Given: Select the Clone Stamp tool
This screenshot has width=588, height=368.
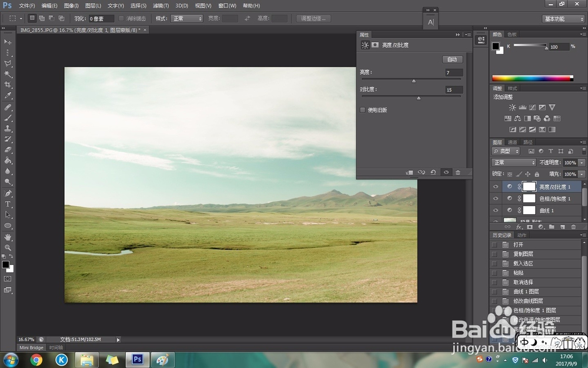Looking at the screenshot, I should (x=8, y=128).
